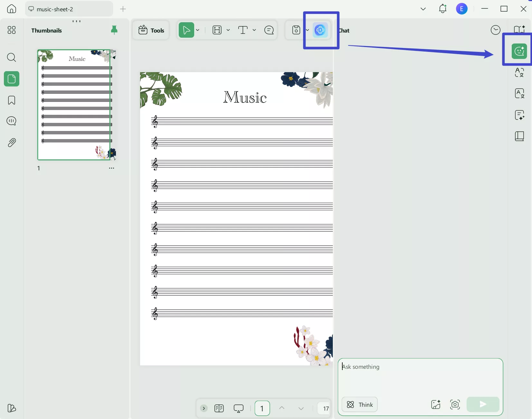Image resolution: width=532 pixels, height=419 pixels.
Task: Select the search icon in the left sidebar
Action: coord(11,58)
